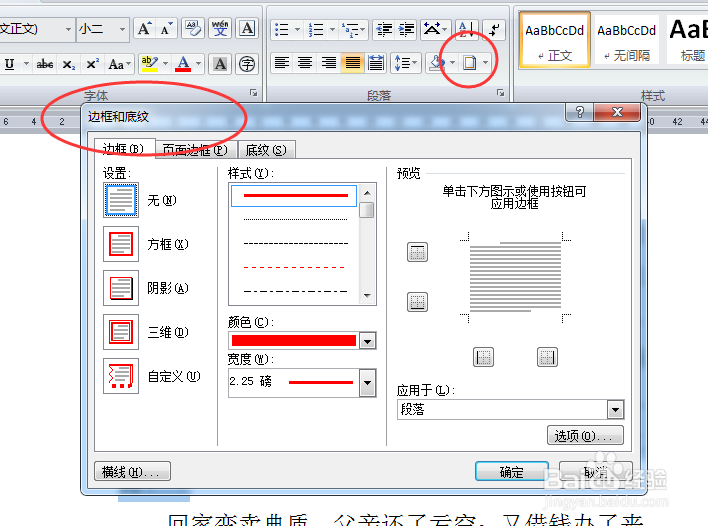708x526 pixels.
Task: Open the font size dropdown
Action: (122, 29)
